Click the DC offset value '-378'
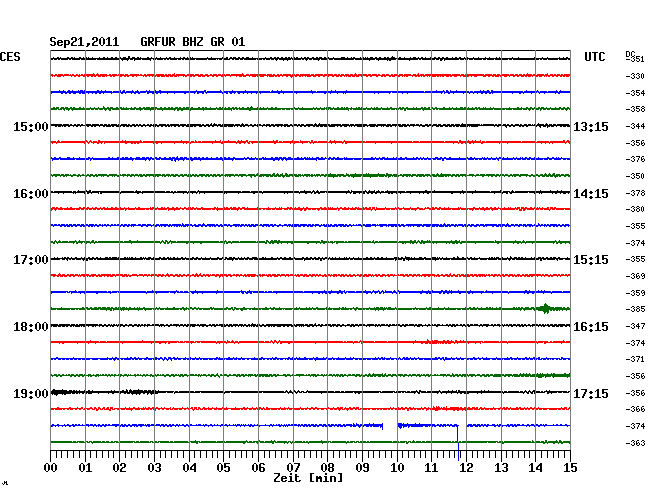Screen dimensions: 650x494 click(x=635, y=193)
